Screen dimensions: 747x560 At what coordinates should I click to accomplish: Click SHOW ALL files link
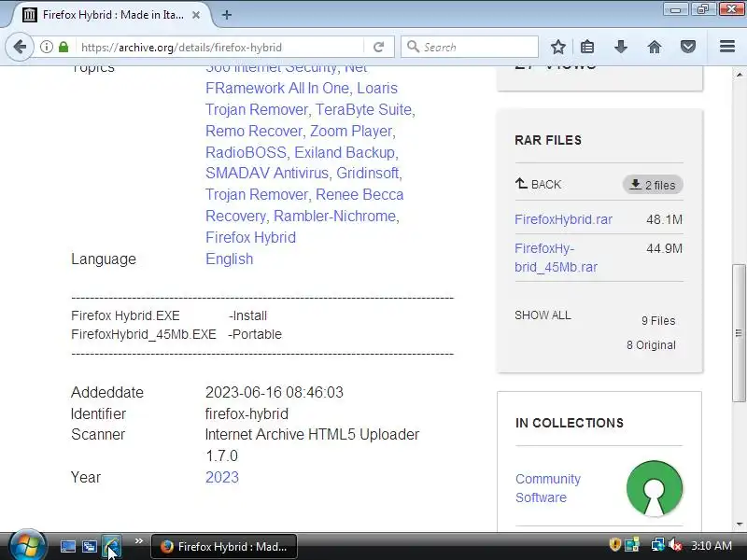[x=543, y=315]
